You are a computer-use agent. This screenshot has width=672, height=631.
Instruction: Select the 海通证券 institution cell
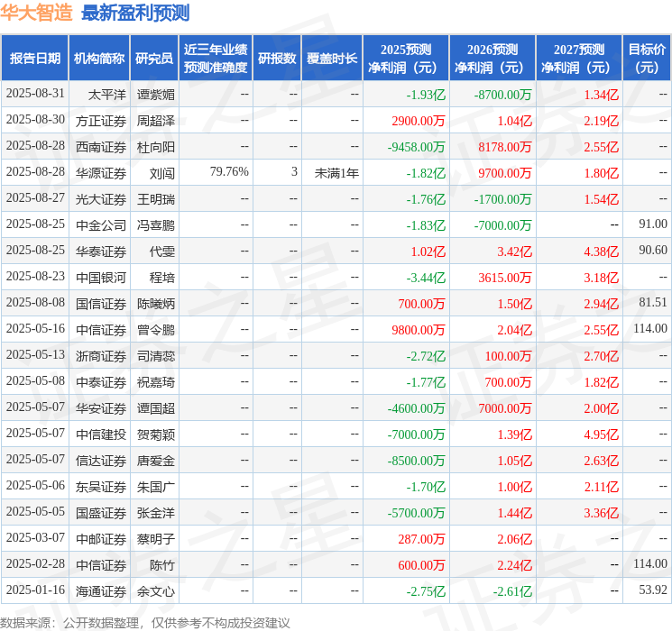101,591
